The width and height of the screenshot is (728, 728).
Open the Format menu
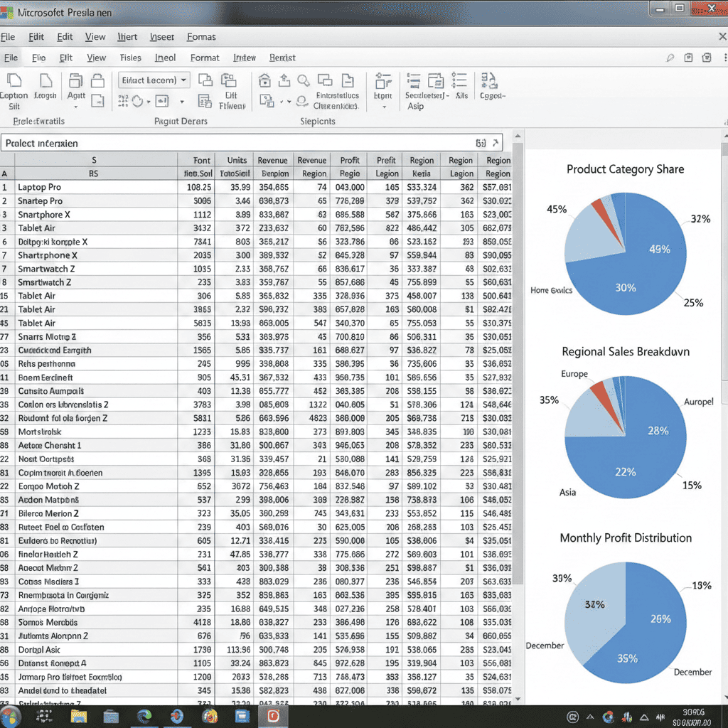205,58
